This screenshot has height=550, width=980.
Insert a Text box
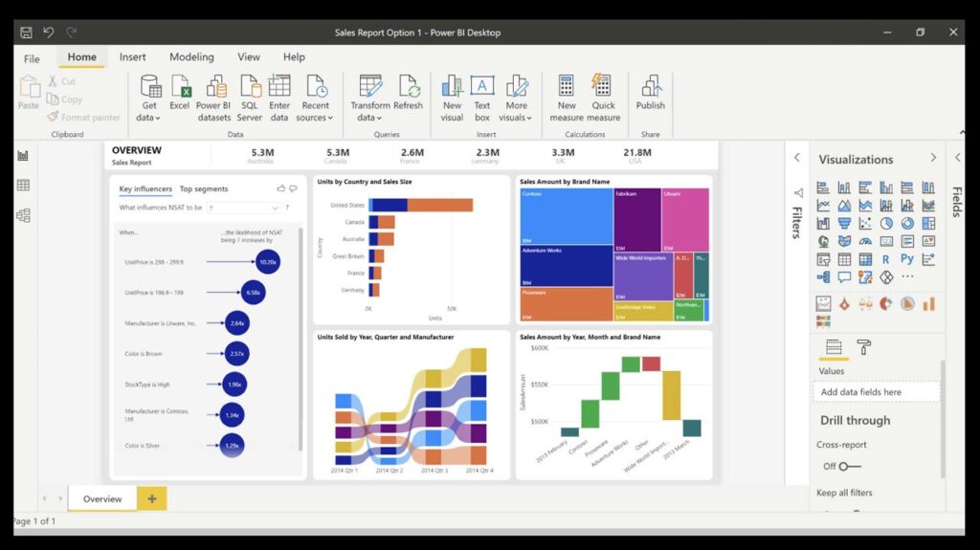click(482, 98)
